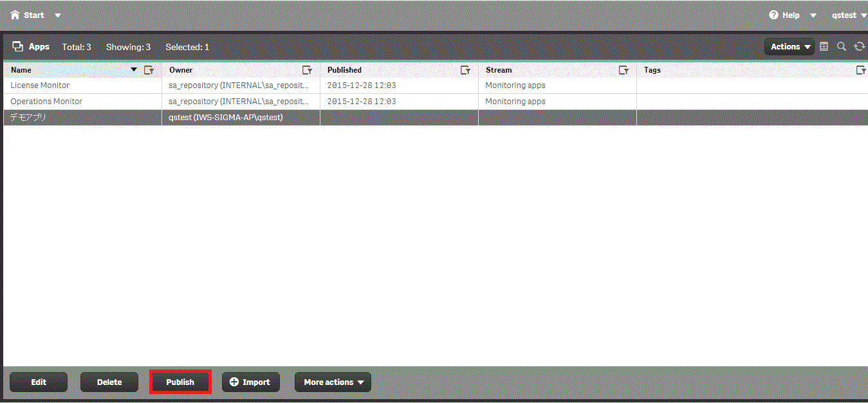Click Operations Monitor's published date cell
This screenshot has width=868, height=403.
coord(399,102)
